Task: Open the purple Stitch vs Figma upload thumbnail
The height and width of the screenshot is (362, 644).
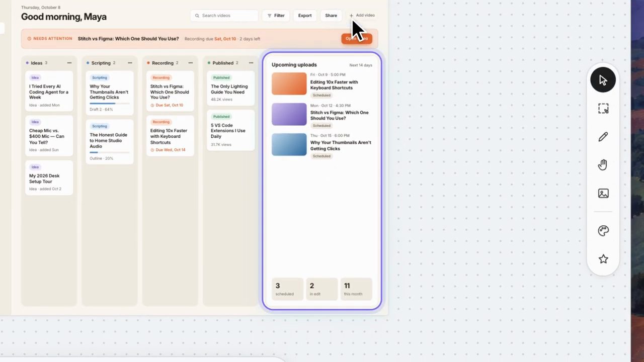Action: [289, 114]
